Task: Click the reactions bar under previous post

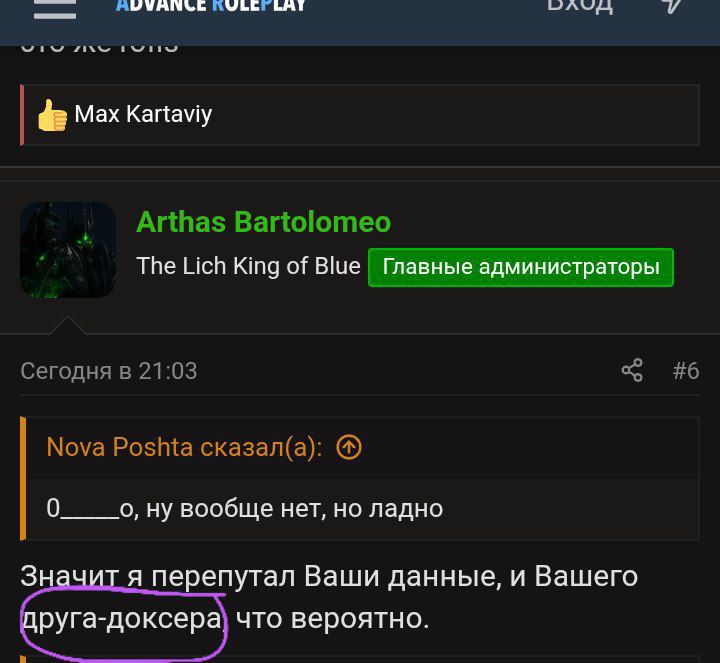Action: click(x=360, y=115)
